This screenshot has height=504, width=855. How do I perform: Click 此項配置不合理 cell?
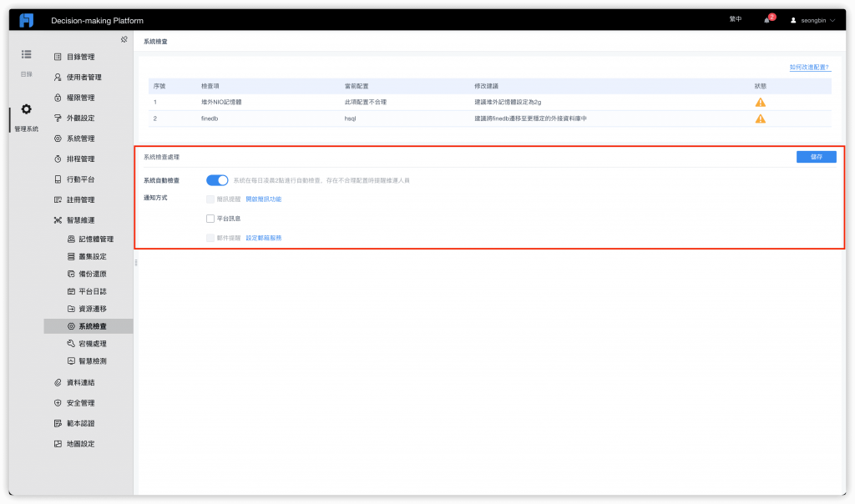pyautogui.click(x=366, y=103)
